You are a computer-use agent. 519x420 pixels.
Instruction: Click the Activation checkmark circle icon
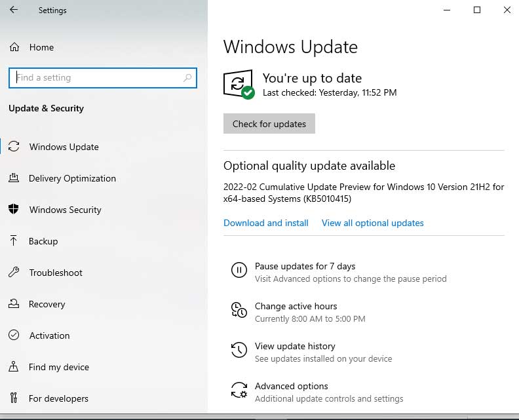pyautogui.click(x=14, y=335)
